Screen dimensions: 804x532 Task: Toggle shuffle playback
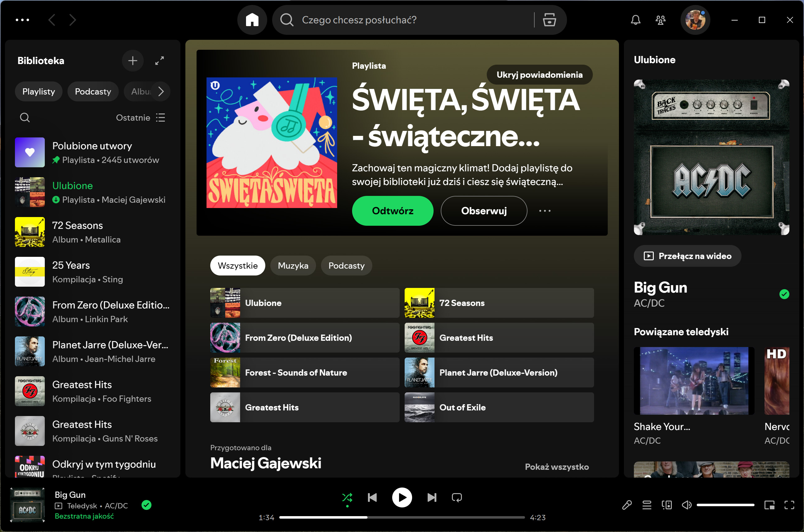(x=347, y=497)
